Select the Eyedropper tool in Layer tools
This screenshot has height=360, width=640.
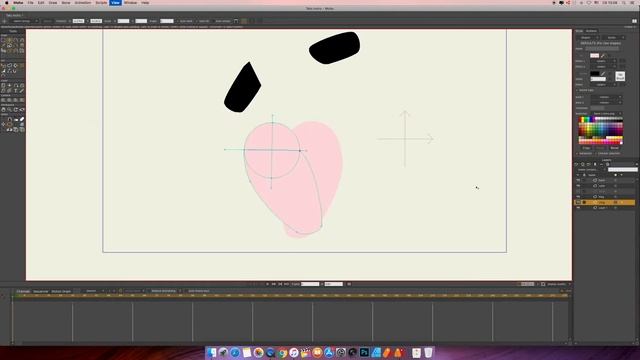pos(22,91)
